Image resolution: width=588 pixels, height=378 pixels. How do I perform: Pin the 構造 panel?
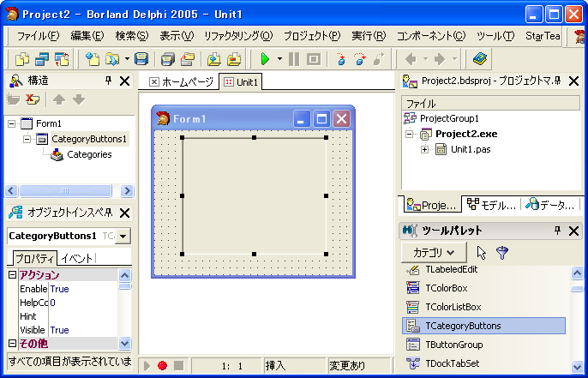(x=108, y=81)
